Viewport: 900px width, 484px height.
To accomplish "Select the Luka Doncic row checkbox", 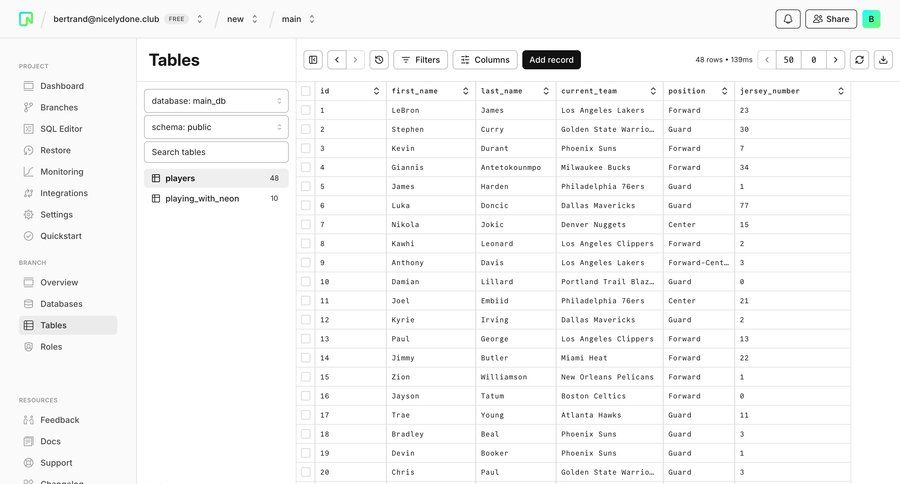I will point(306,206).
